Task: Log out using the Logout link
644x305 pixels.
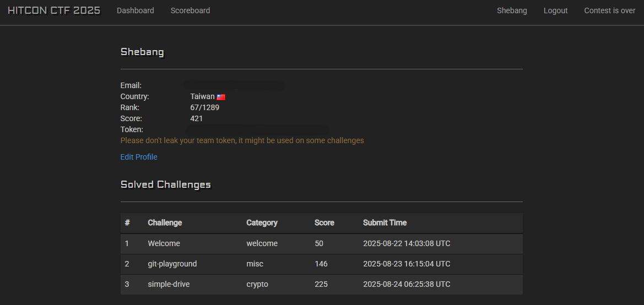Action: [555, 10]
